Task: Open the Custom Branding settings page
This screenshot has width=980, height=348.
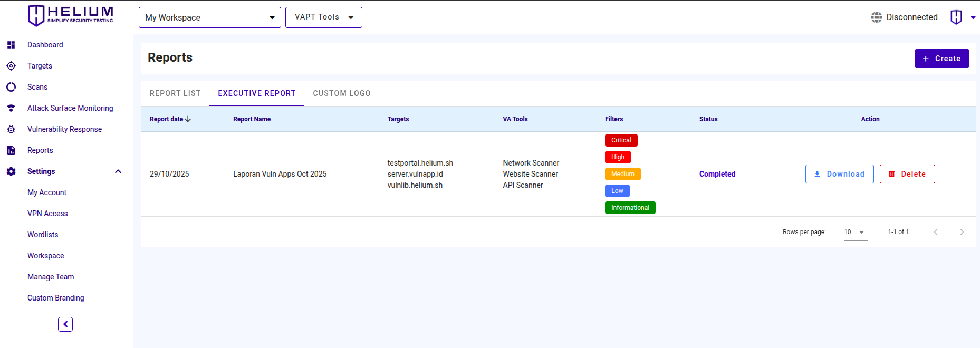Action: click(x=56, y=298)
